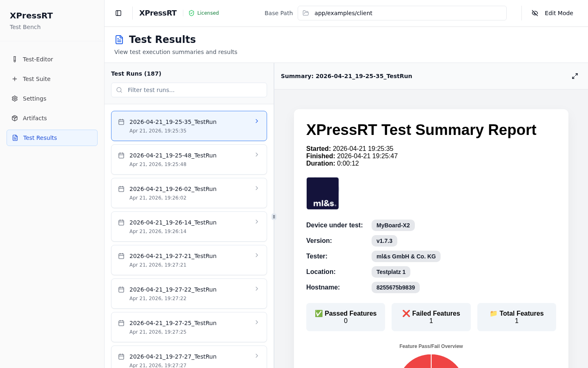588x368 pixels.
Task: Click the v1.7.3 version badge
Action: [x=384, y=241]
